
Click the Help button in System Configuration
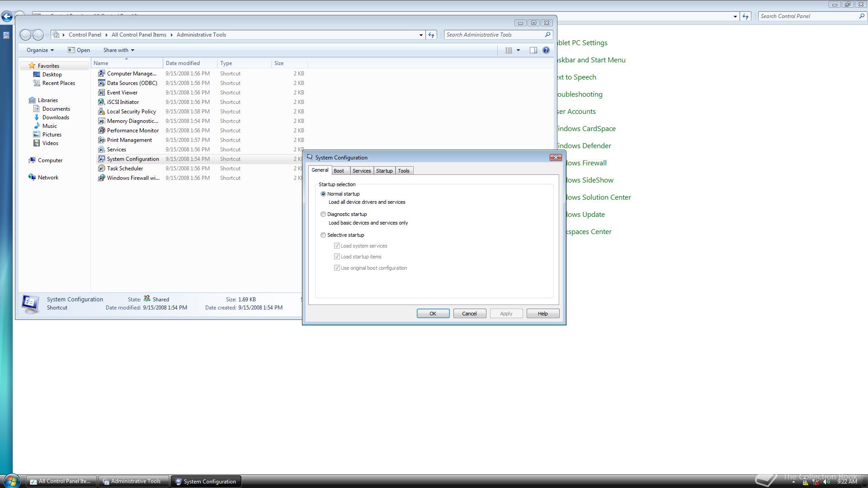point(543,314)
